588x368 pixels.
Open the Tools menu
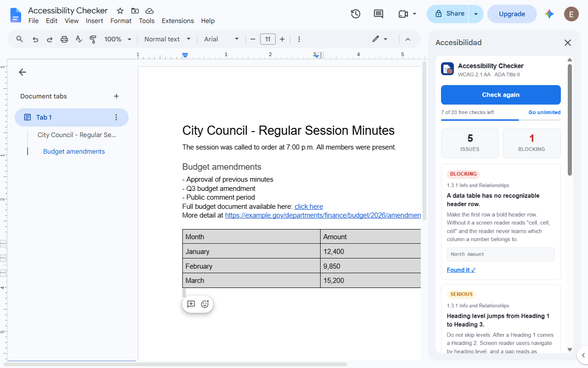pyautogui.click(x=147, y=21)
